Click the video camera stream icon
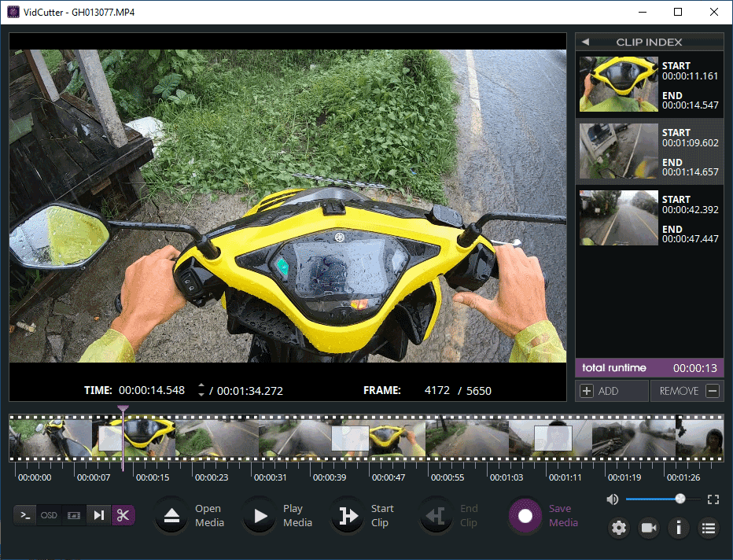This screenshot has width=733, height=560. click(x=649, y=529)
